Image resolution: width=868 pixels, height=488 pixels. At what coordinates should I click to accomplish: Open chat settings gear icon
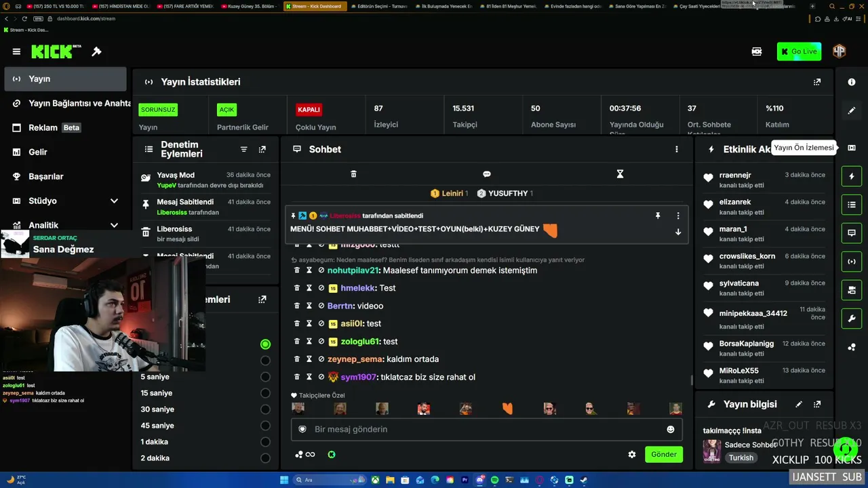(x=632, y=455)
